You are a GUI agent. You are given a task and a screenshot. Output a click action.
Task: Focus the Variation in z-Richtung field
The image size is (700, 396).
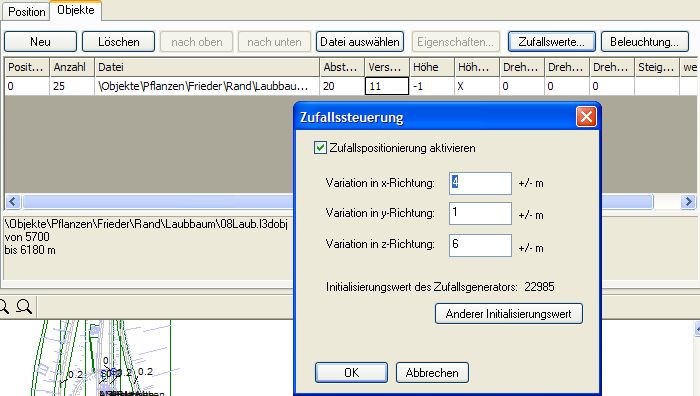[x=480, y=245]
